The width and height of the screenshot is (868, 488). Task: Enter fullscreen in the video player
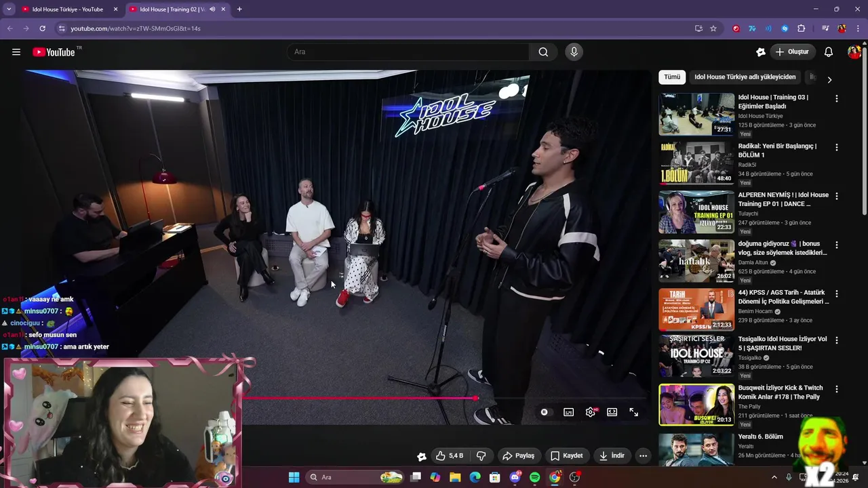point(634,412)
